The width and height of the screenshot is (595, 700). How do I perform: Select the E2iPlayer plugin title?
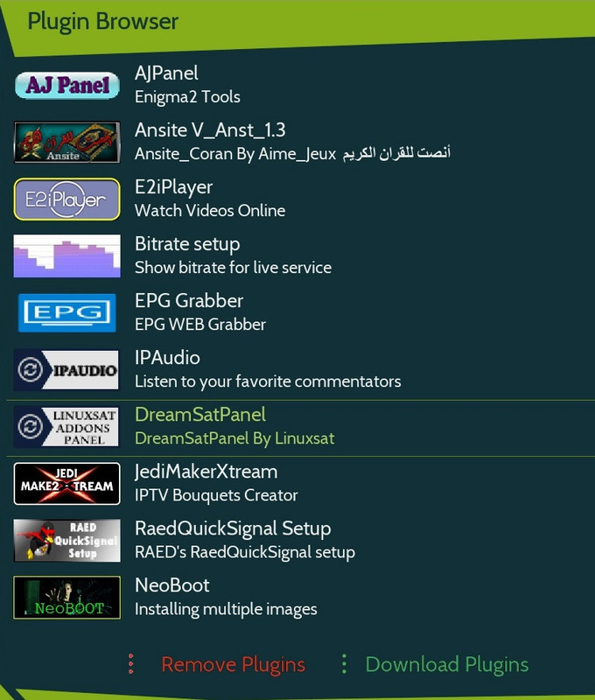coord(173,187)
